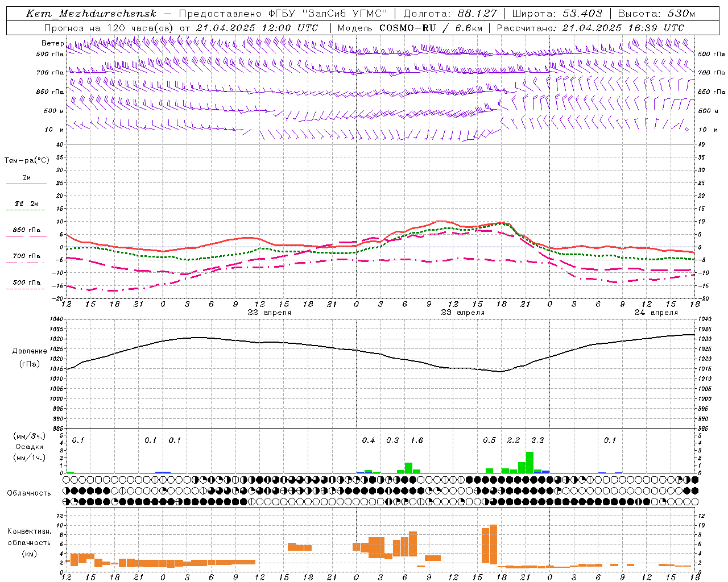Image resolution: width=728 pixels, height=582 pixels.
Task: Click the precipitation total 0.5
Action: click(489, 440)
